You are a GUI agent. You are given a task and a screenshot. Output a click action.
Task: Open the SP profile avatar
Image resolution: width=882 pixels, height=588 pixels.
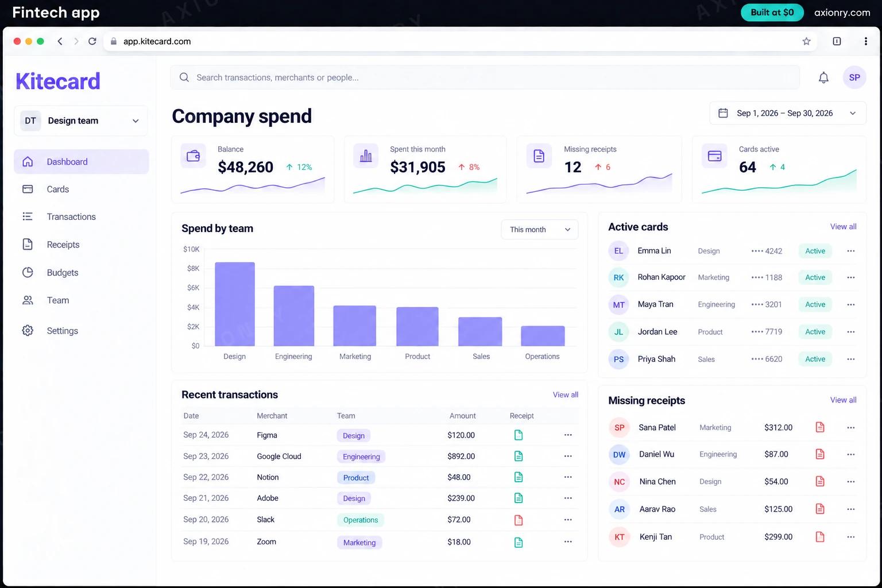[854, 78]
